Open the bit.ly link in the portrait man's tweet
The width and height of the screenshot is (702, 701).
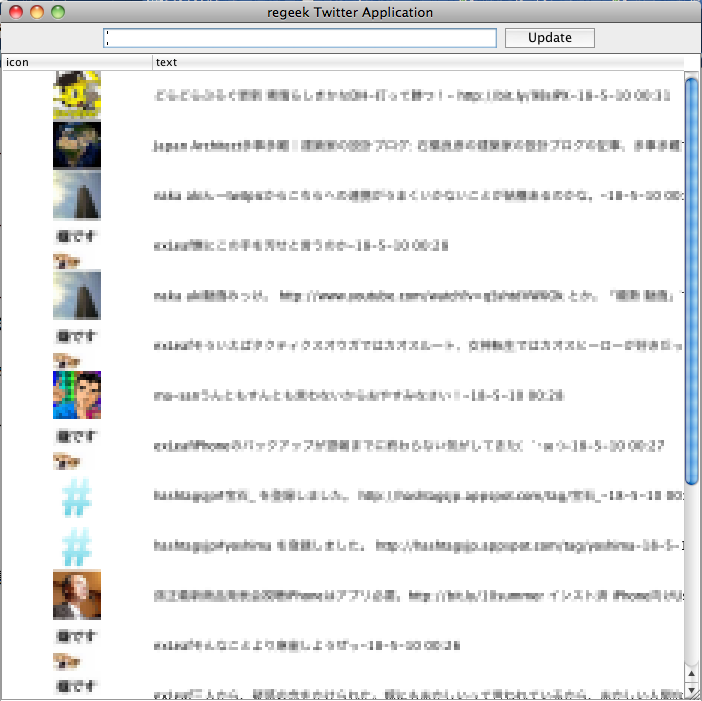(476, 596)
